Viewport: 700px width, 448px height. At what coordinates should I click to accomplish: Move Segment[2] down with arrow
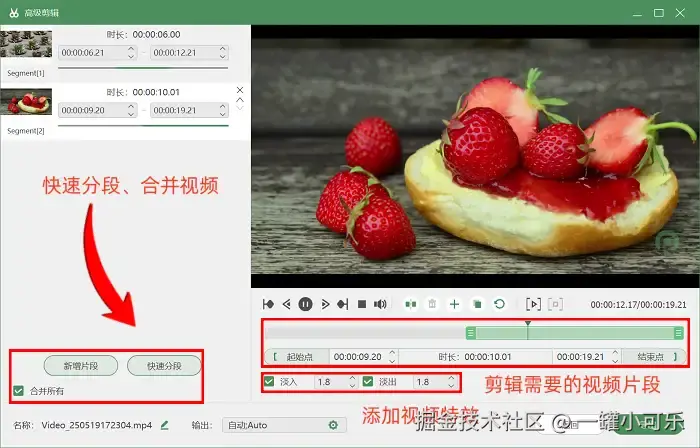[240, 108]
